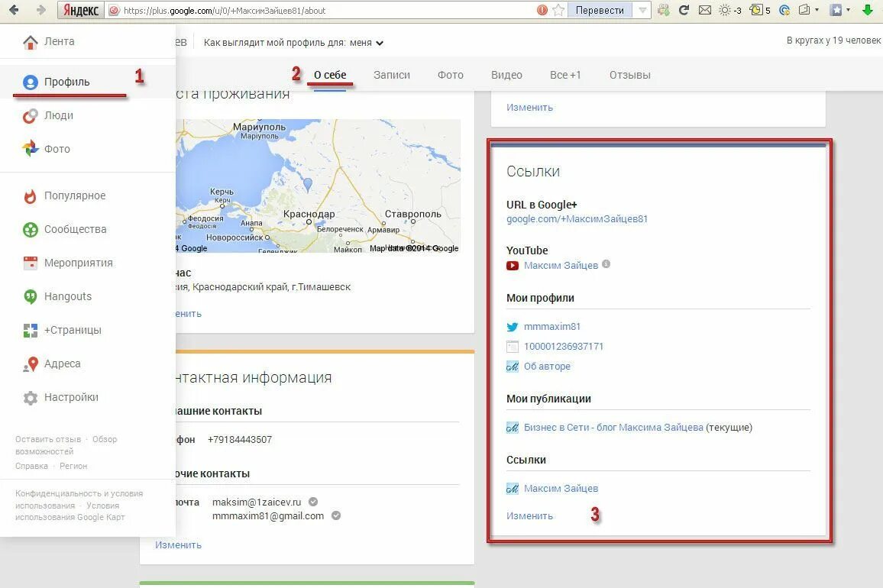Image resolution: width=883 pixels, height=588 pixels.
Task: Bookmark the page with the star icon
Action: tap(558, 10)
